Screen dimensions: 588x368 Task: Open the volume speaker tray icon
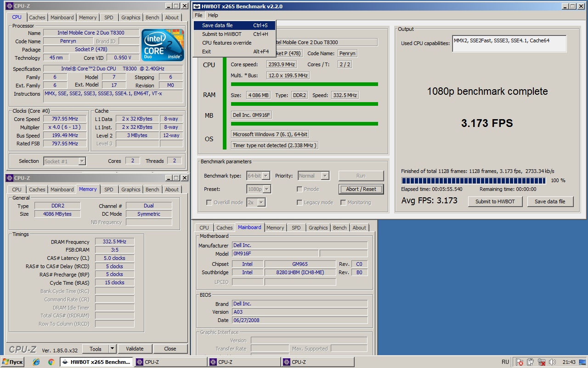pos(552,362)
